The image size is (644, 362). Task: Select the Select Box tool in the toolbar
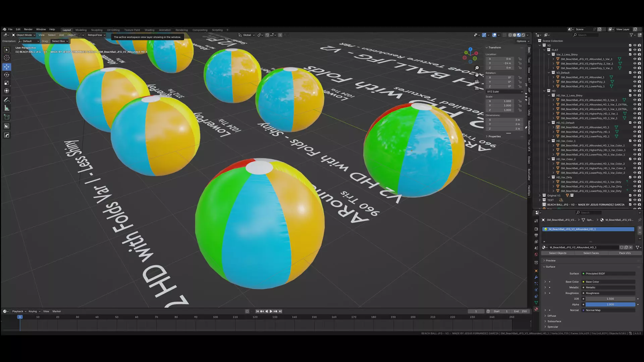coord(7,50)
